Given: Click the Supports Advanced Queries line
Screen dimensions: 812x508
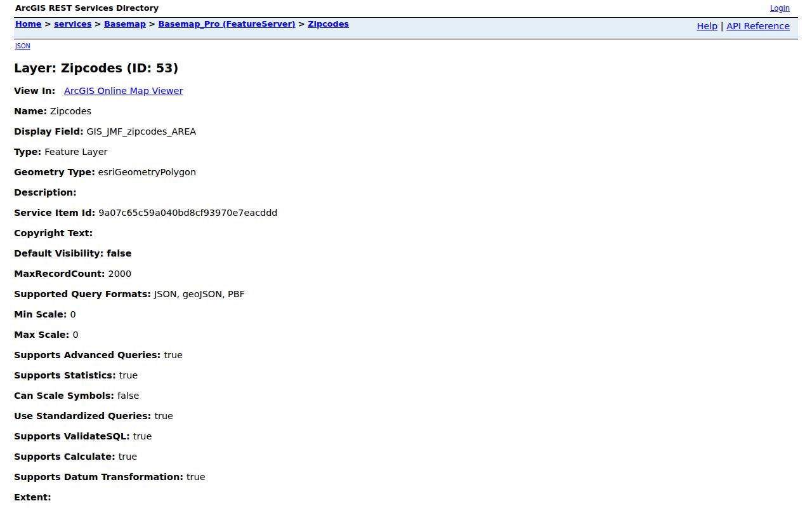Looking at the screenshot, I should tap(98, 355).
